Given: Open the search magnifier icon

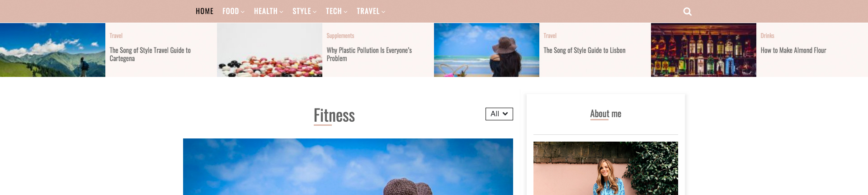Looking at the screenshot, I should tap(687, 11).
